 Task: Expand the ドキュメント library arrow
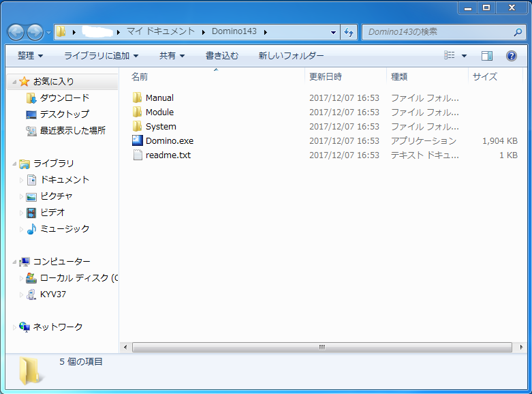pos(21,180)
